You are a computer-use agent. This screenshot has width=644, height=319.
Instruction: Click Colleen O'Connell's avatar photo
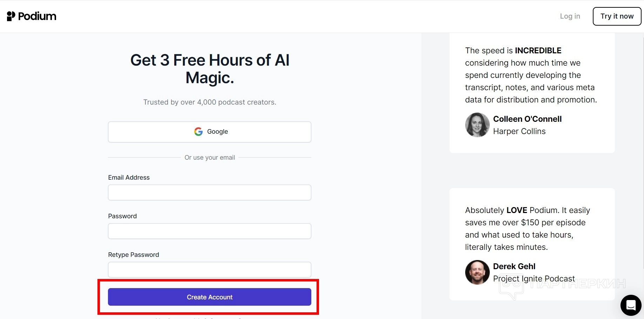pos(477,125)
